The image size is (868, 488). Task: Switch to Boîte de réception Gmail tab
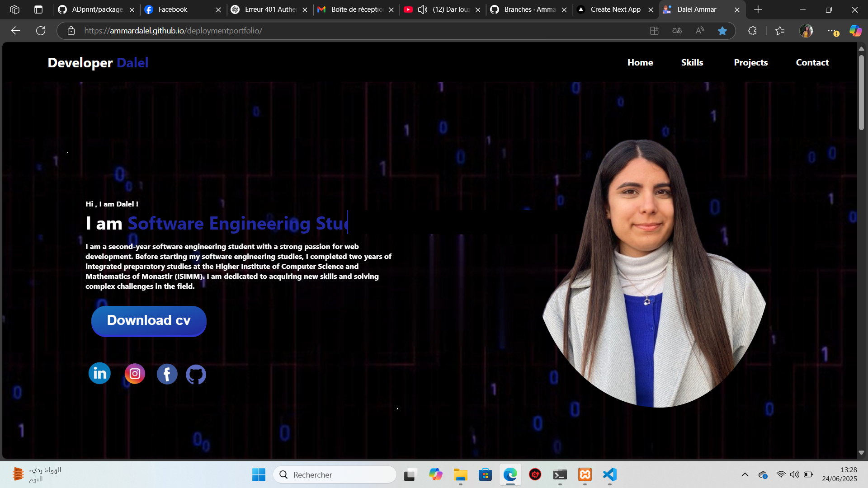[x=356, y=9]
